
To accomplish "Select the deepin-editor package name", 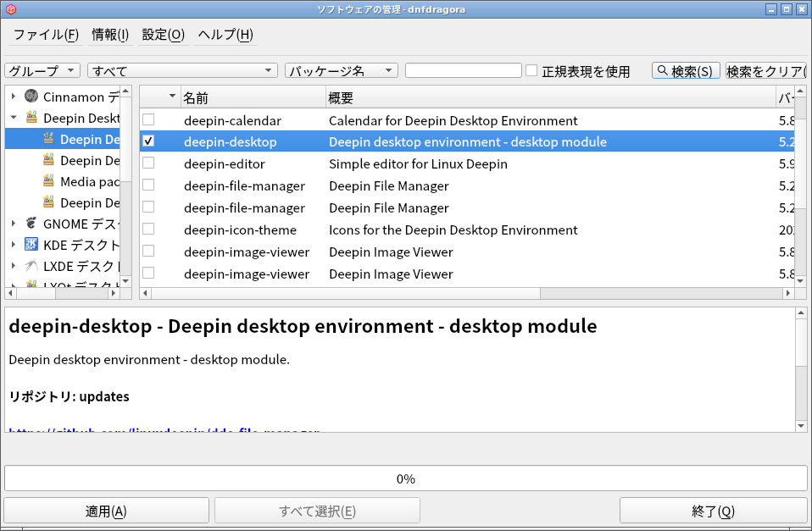I will click(x=225, y=164).
